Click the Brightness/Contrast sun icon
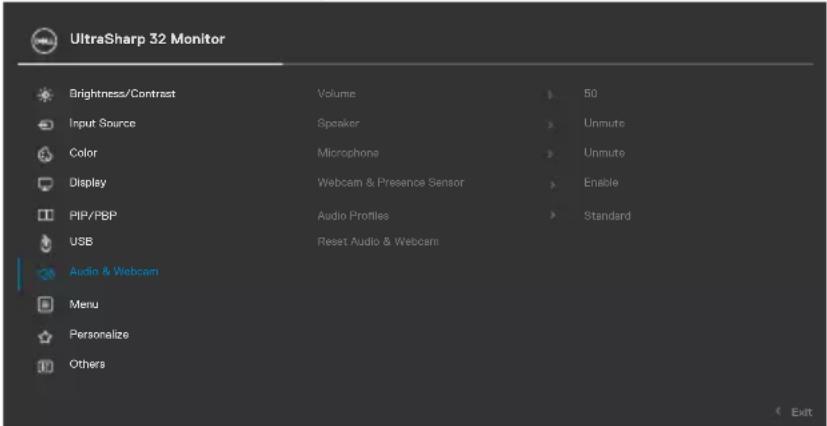 click(45, 95)
